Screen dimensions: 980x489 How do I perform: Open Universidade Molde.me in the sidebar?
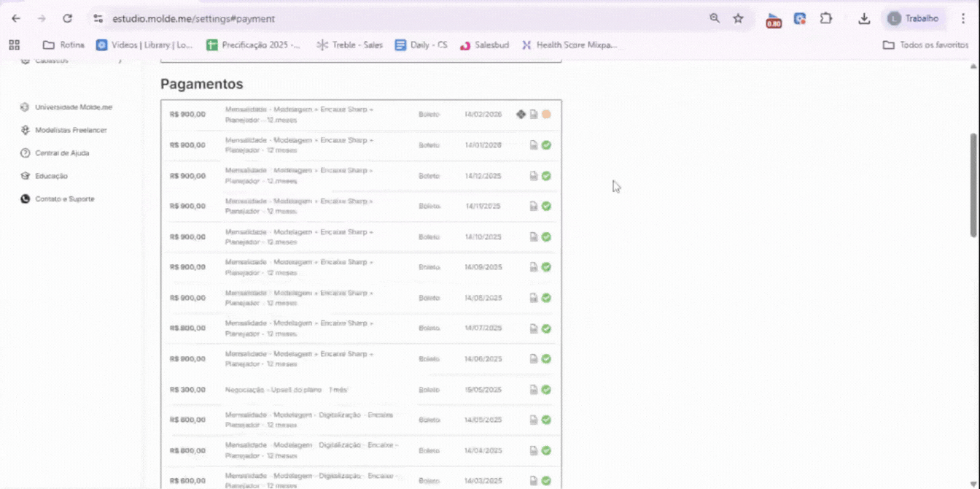click(x=73, y=107)
